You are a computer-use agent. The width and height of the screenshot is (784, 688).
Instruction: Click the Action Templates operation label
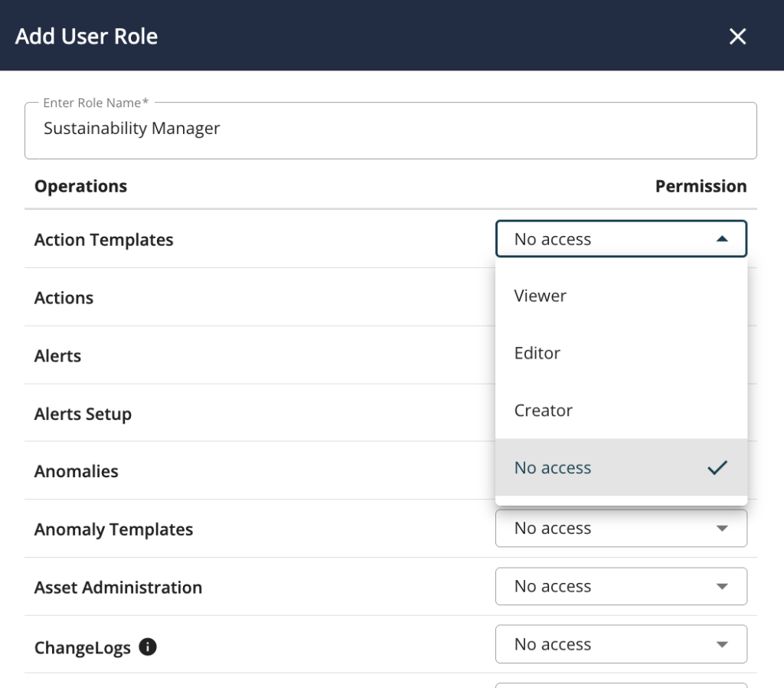point(103,240)
